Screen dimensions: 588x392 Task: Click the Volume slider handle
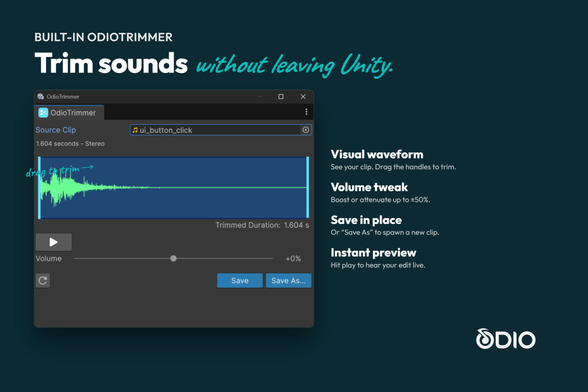click(x=173, y=258)
